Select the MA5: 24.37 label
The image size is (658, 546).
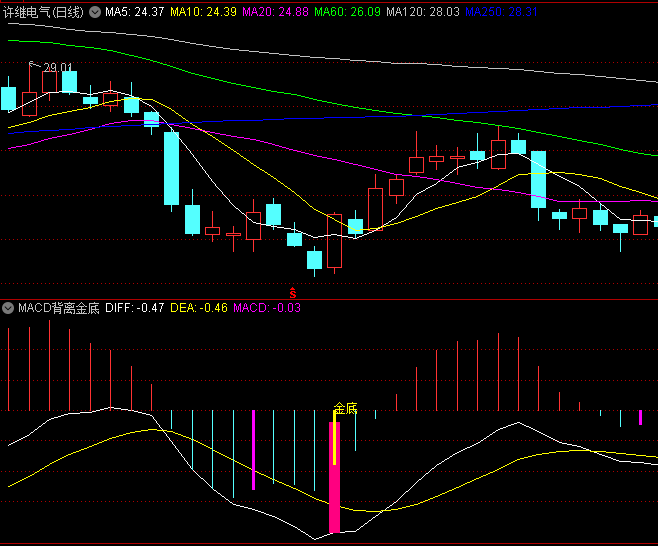coord(134,12)
